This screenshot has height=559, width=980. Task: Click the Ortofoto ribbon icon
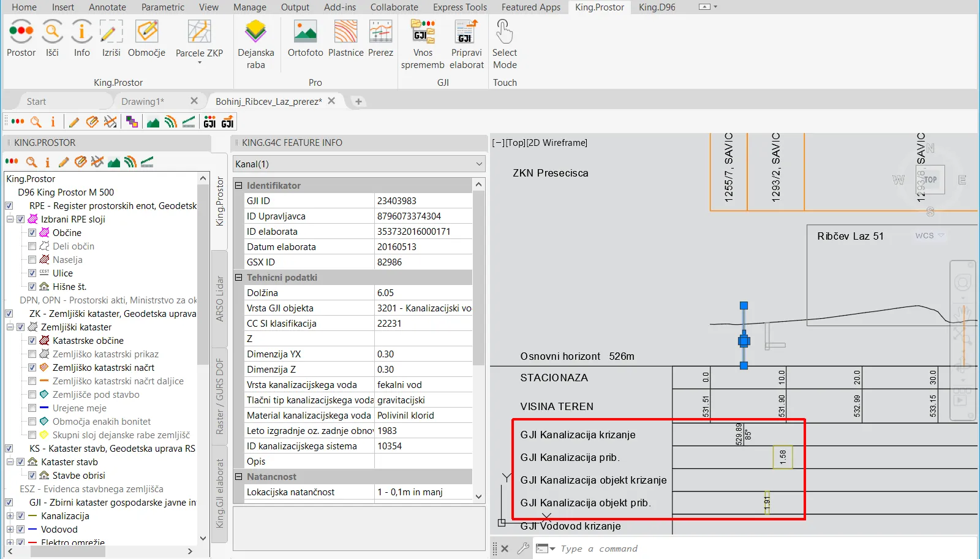point(305,32)
